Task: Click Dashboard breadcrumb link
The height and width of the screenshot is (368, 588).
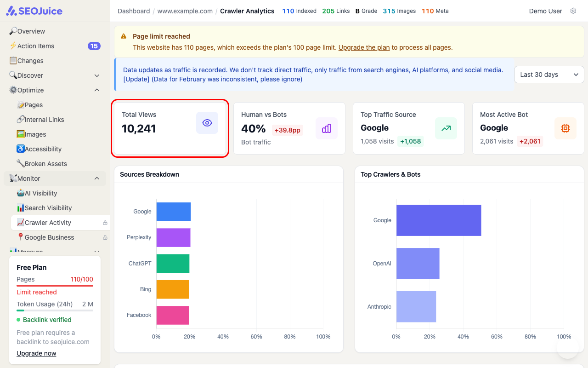Action: tap(134, 11)
